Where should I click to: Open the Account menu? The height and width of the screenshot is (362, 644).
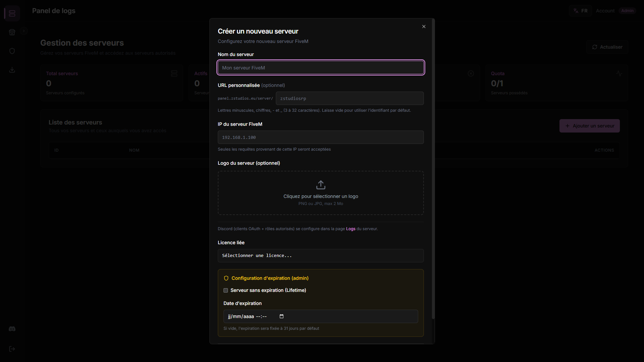(605, 11)
